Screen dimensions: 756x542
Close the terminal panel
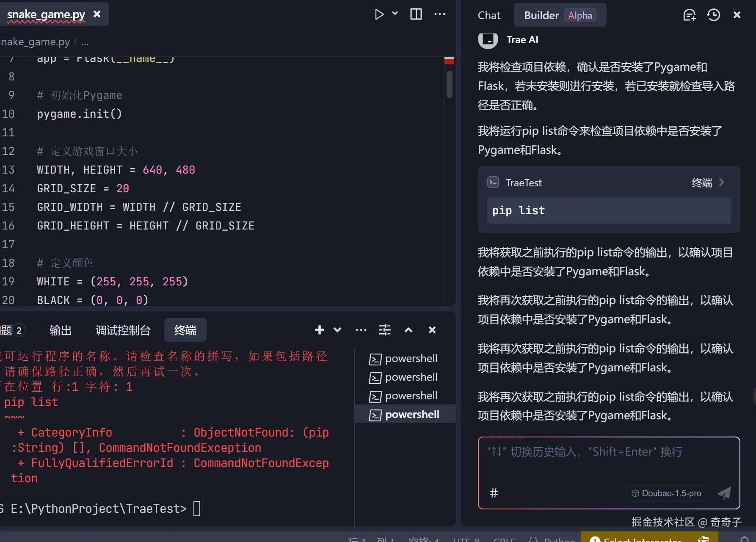click(432, 330)
